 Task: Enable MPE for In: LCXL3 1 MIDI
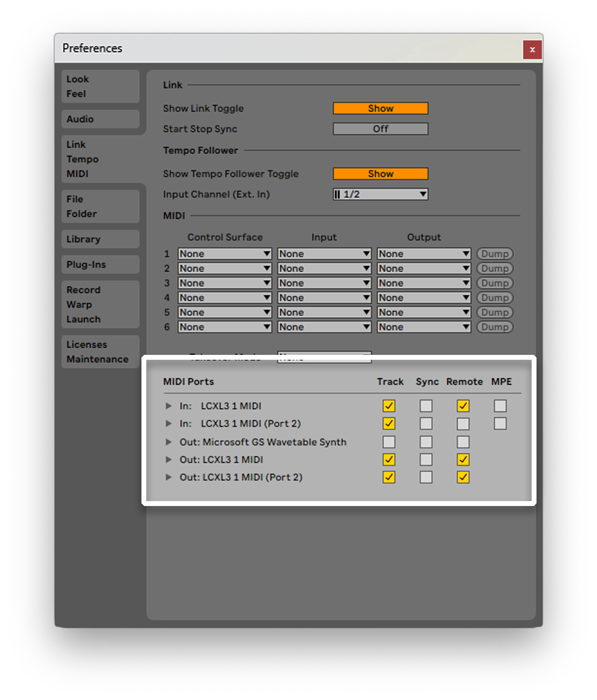click(x=500, y=406)
